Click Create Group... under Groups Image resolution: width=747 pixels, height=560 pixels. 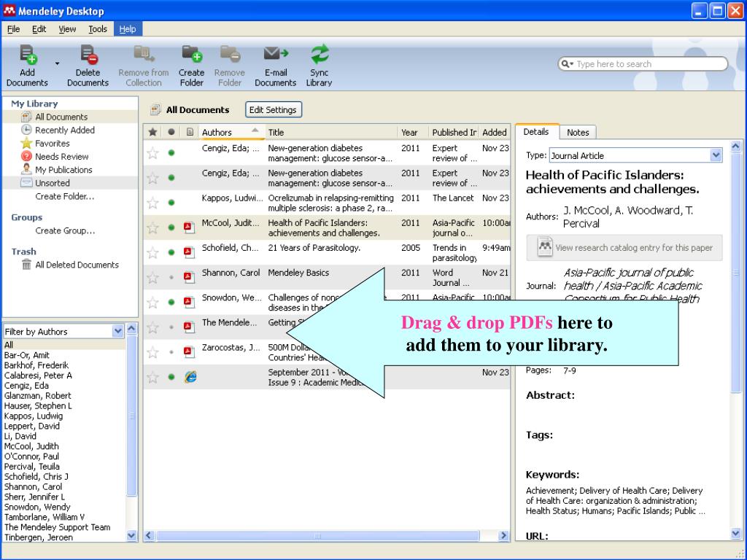pyautogui.click(x=65, y=230)
